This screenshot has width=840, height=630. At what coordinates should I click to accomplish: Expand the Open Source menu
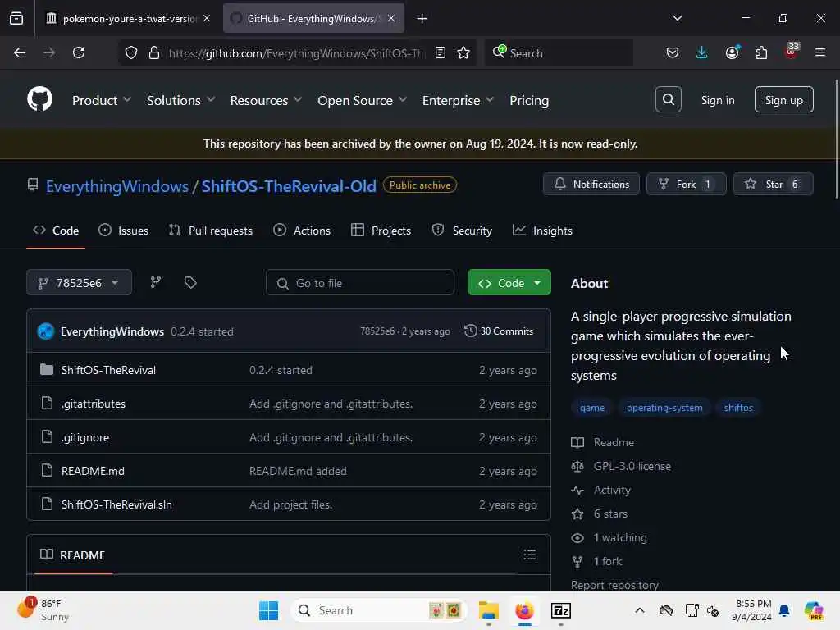click(362, 100)
